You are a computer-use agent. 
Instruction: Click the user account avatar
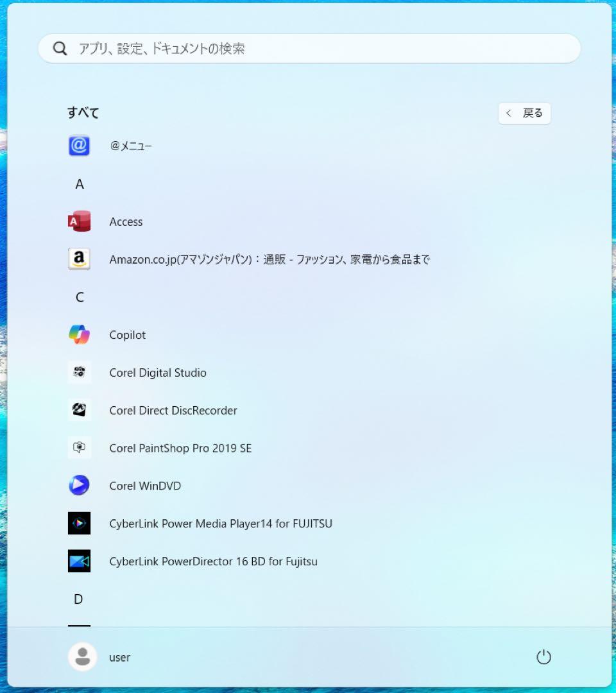[x=82, y=657]
